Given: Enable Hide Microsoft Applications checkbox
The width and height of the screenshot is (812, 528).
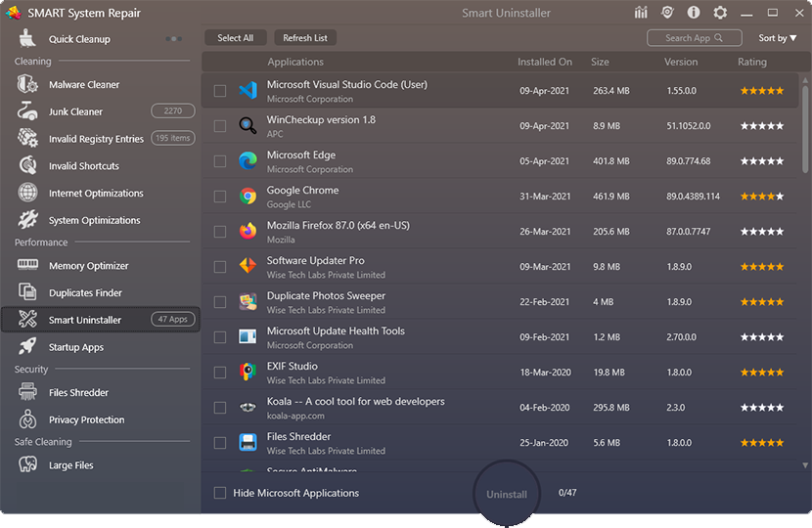Looking at the screenshot, I should pyautogui.click(x=220, y=493).
